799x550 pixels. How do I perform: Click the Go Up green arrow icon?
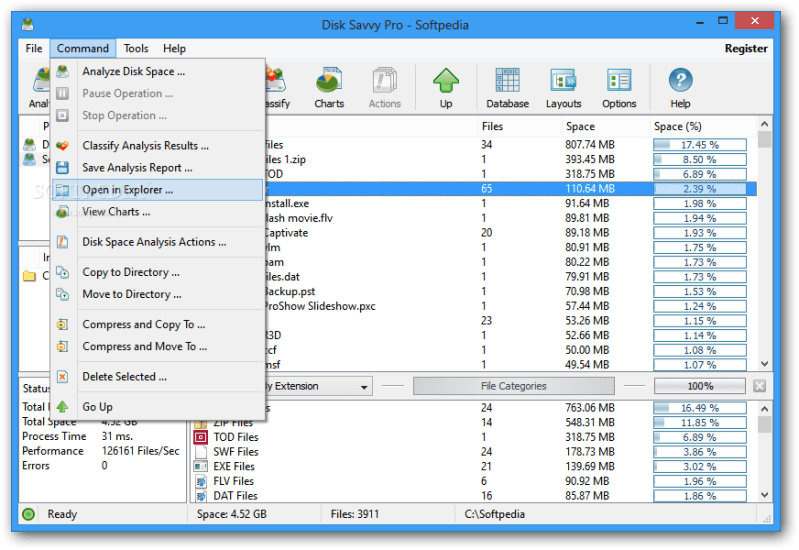(63, 407)
